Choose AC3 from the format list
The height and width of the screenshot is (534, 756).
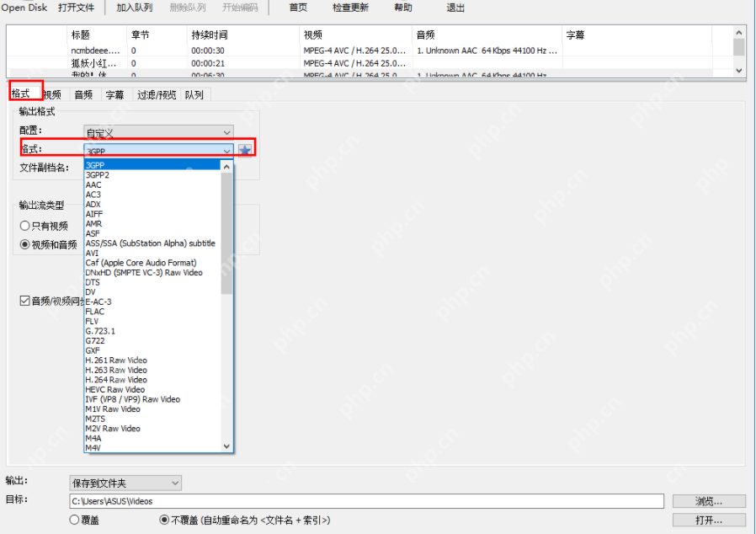(x=152, y=195)
